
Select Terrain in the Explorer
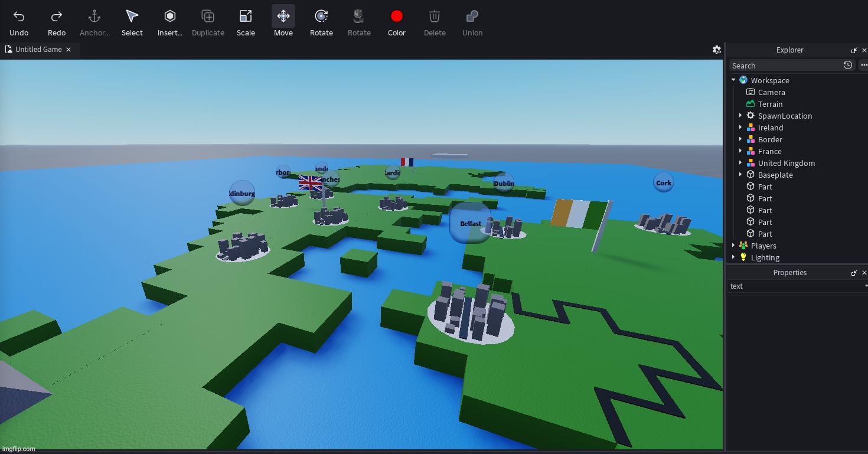tap(770, 104)
